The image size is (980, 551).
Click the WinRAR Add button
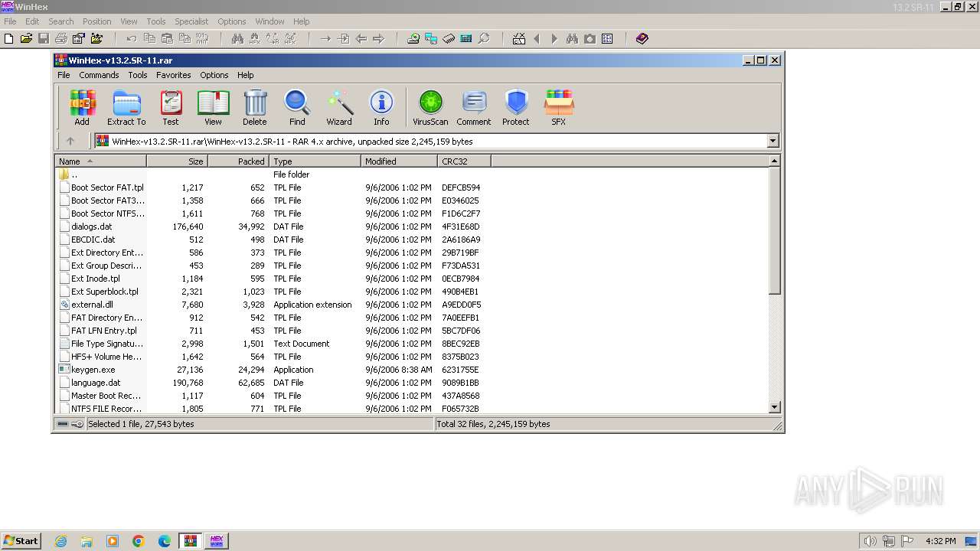coord(82,107)
